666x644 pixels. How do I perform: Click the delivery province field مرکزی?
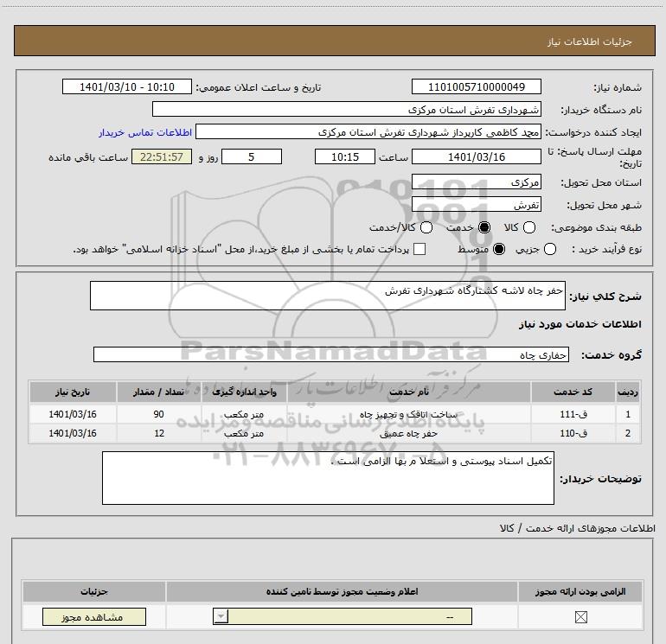click(476, 182)
